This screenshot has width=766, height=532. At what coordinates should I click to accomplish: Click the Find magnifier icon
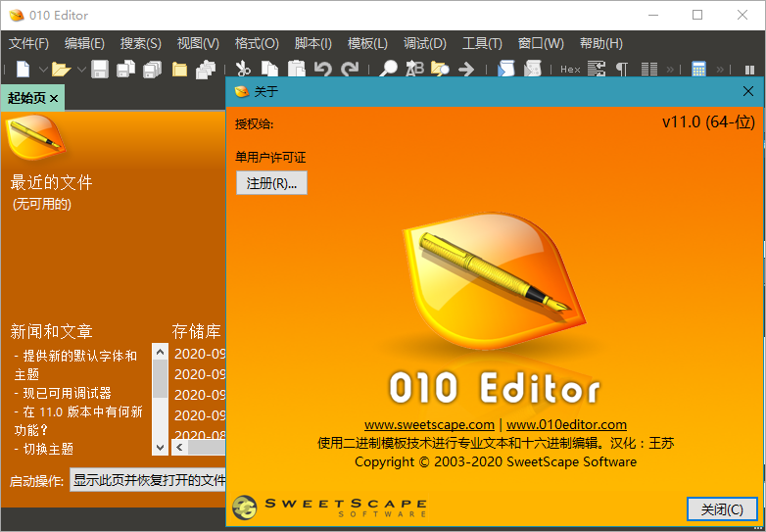[x=389, y=69]
